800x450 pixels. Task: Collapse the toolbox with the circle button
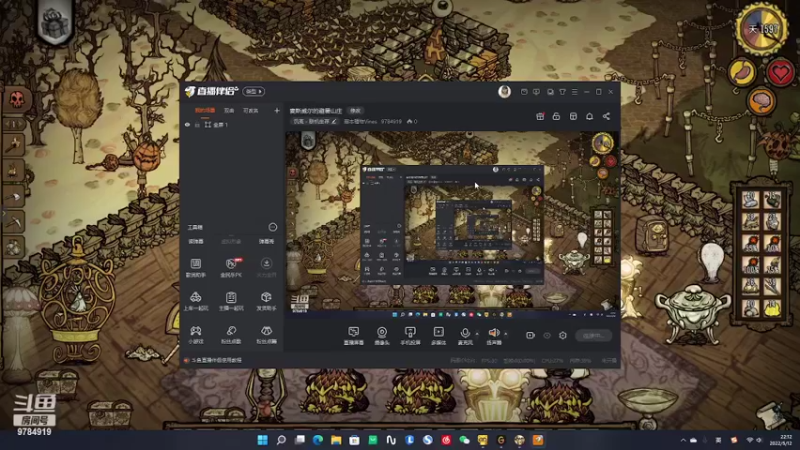pos(272,227)
